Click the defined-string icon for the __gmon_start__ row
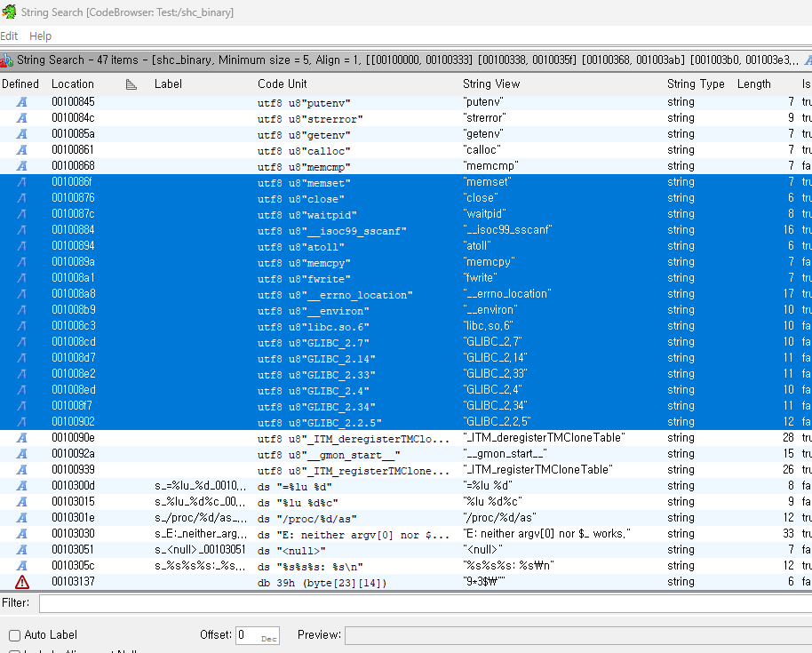Viewport: 812px width, 653px height. point(21,455)
